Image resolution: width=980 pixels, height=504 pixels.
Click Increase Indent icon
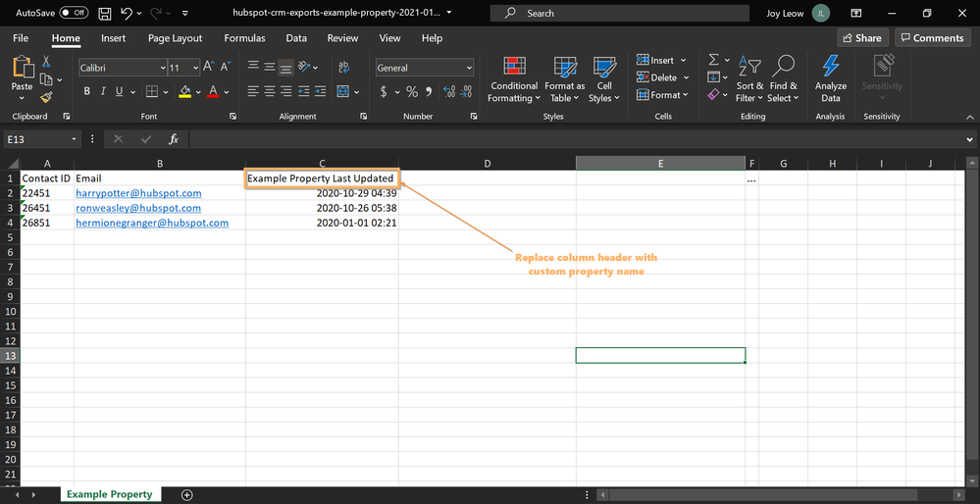pyautogui.click(x=320, y=92)
